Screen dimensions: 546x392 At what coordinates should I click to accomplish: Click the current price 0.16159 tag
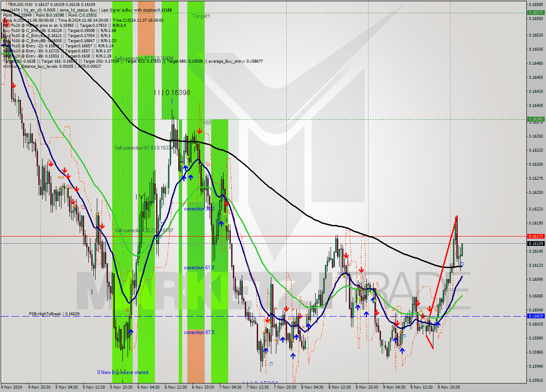pyautogui.click(x=536, y=243)
